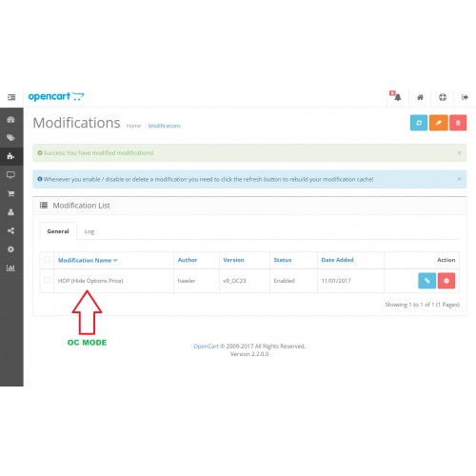This screenshot has height=476, width=476.
Task: Go to storefront via home icon
Action: (x=420, y=97)
